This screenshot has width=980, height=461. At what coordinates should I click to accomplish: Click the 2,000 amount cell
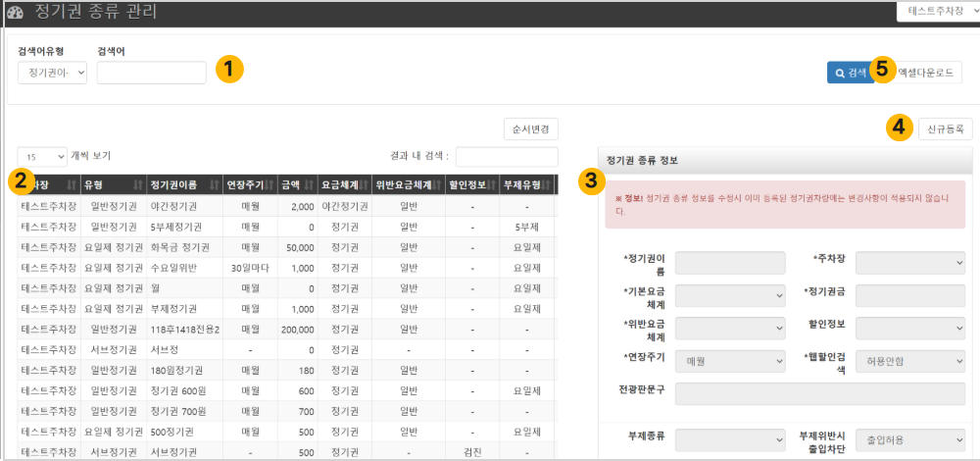pyautogui.click(x=298, y=206)
